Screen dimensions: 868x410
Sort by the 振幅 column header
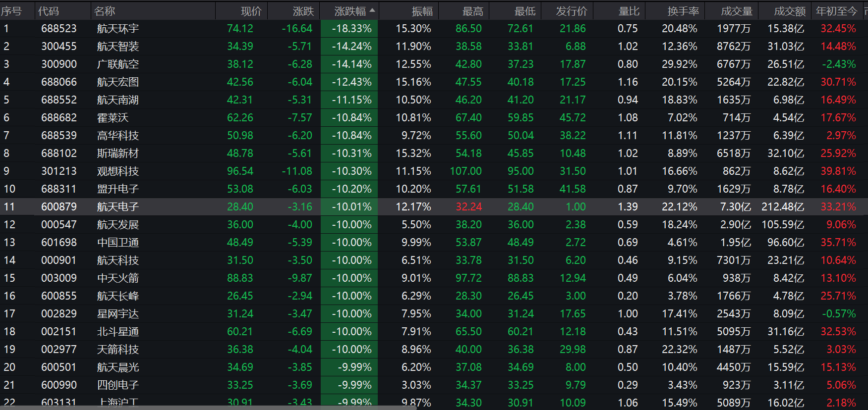(422, 11)
